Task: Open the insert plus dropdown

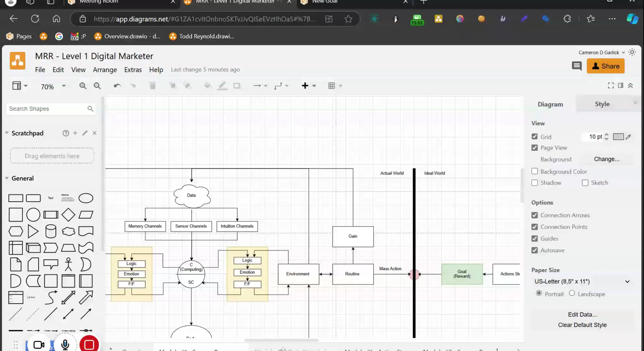Action: point(309,86)
